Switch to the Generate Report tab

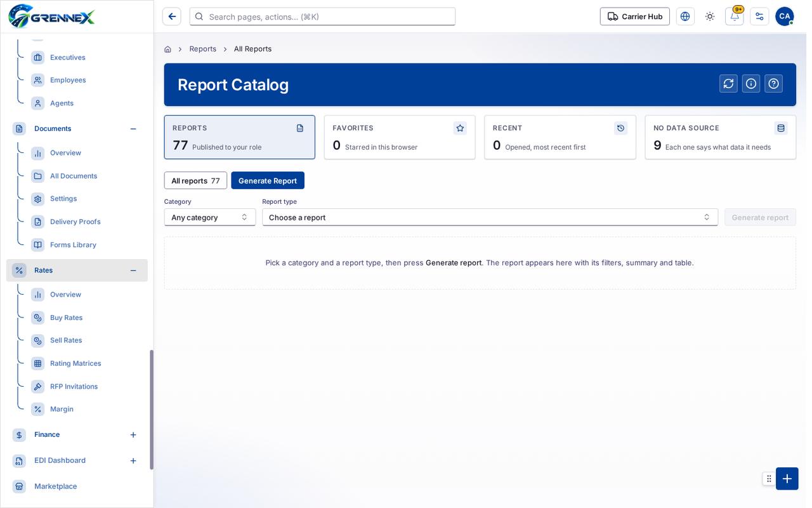(x=268, y=180)
